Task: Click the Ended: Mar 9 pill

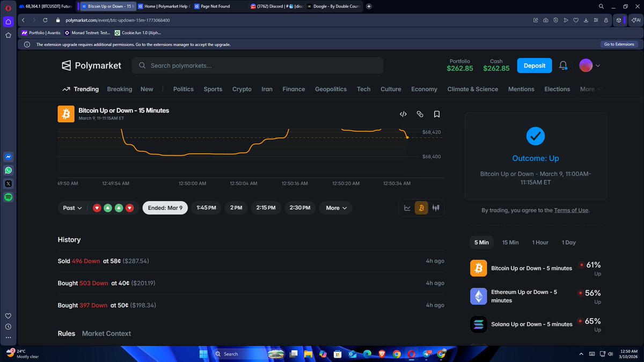Action: pyautogui.click(x=165, y=208)
